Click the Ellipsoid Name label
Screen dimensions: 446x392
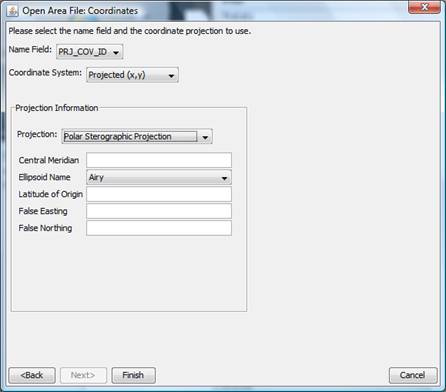point(44,177)
